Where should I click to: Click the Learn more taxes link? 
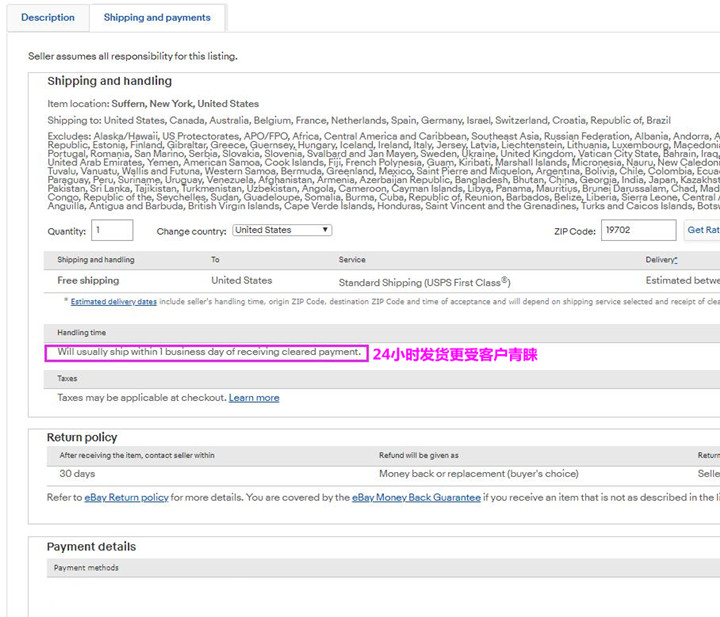click(254, 398)
